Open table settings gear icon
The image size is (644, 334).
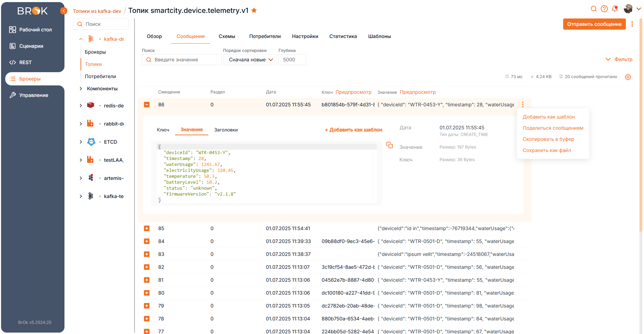tap(628, 77)
